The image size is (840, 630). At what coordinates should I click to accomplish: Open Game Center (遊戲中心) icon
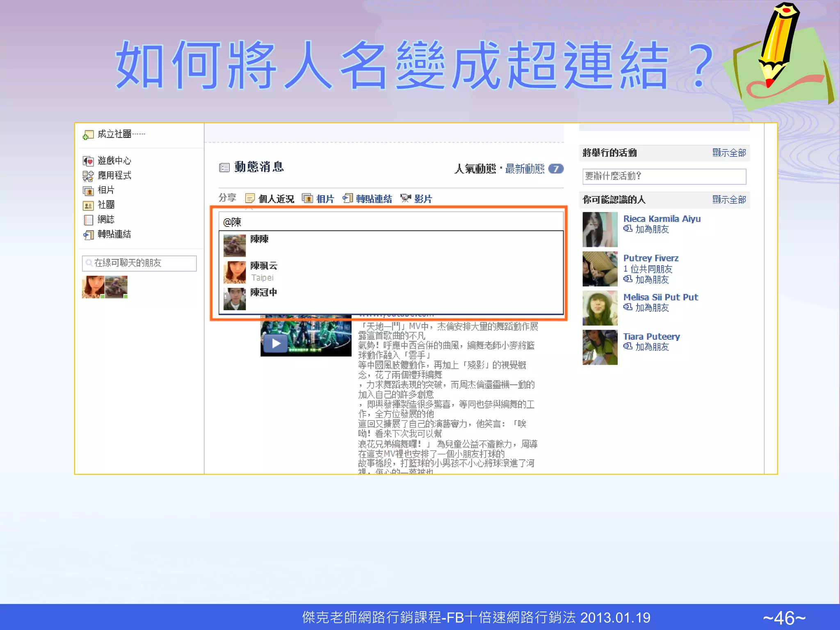coord(88,161)
